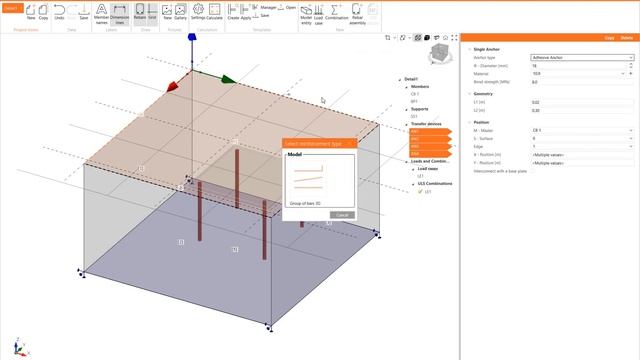The height and width of the screenshot is (360, 640).
Task: Toggle transparent view icon
Action: [418, 38]
